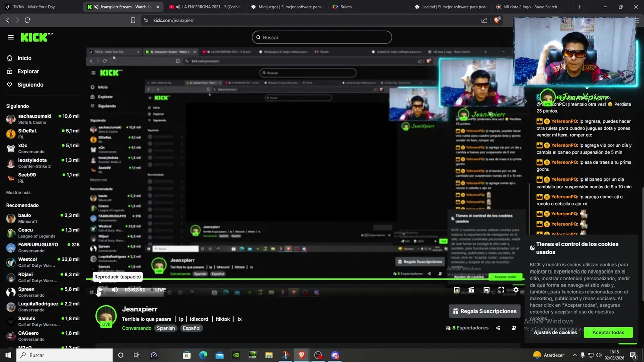The width and height of the screenshot is (644, 362).
Task: Open RDjavi channel in Recomendado
Action: [43, 277]
